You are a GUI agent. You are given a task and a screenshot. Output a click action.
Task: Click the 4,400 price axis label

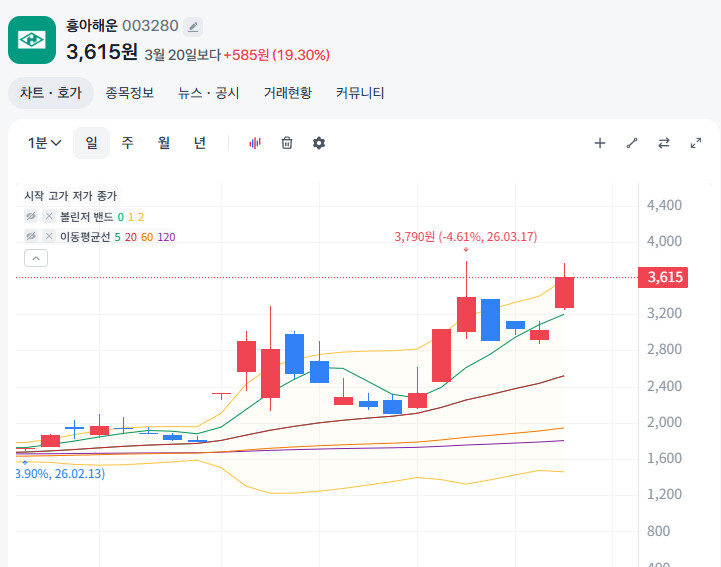click(x=664, y=205)
